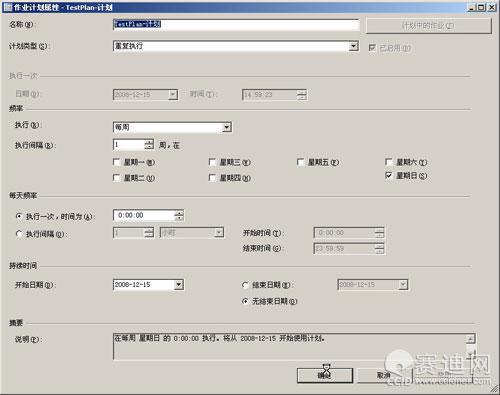Open the 计划类型 dropdown showing 重复执行
500x395 pixels.
click(353, 46)
